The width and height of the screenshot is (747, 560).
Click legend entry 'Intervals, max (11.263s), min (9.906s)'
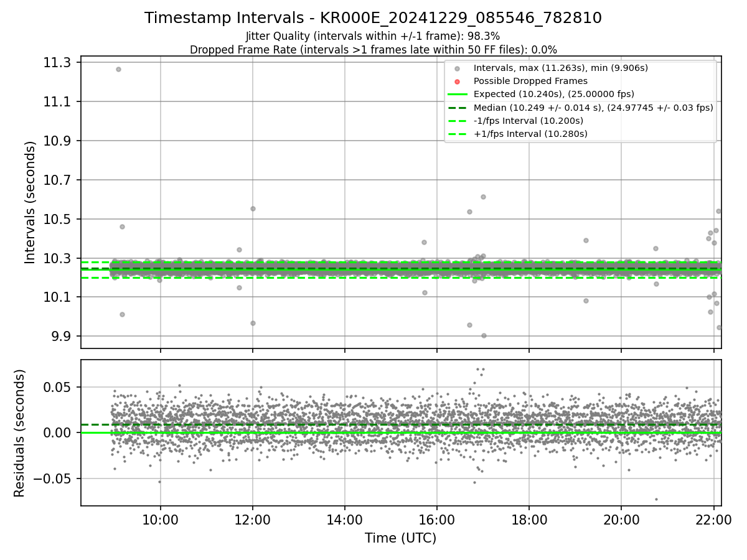pos(561,68)
